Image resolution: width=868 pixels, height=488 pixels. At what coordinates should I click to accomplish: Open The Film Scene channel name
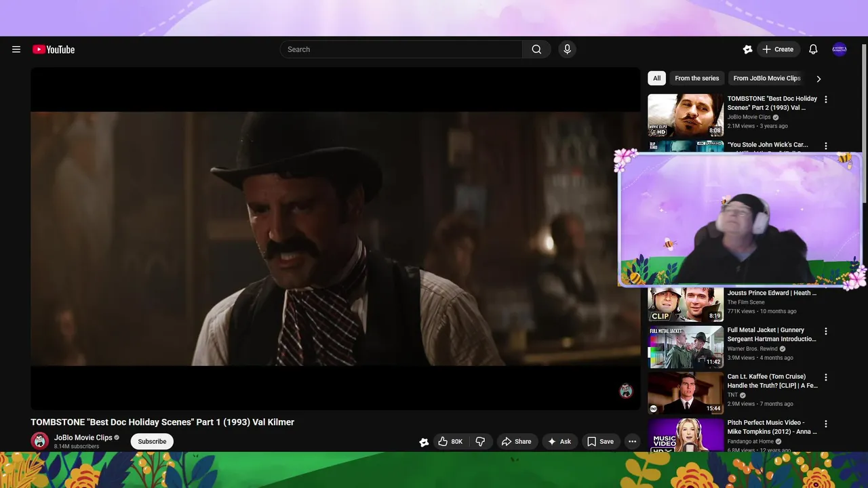[x=746, y=302]
